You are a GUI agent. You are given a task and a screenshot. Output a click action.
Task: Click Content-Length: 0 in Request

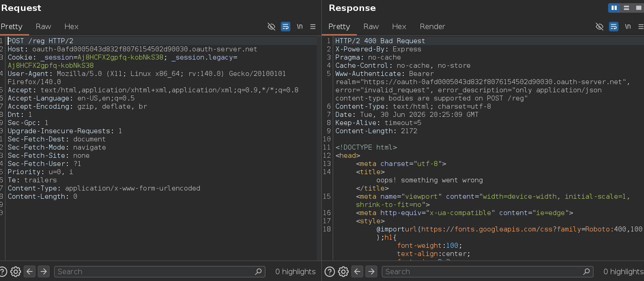[x=42, y=196]
